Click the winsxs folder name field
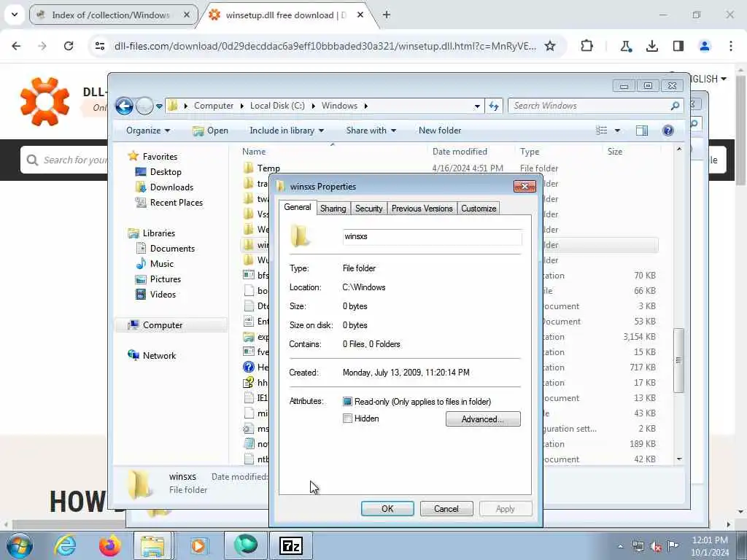 click(x=432, y=237)
